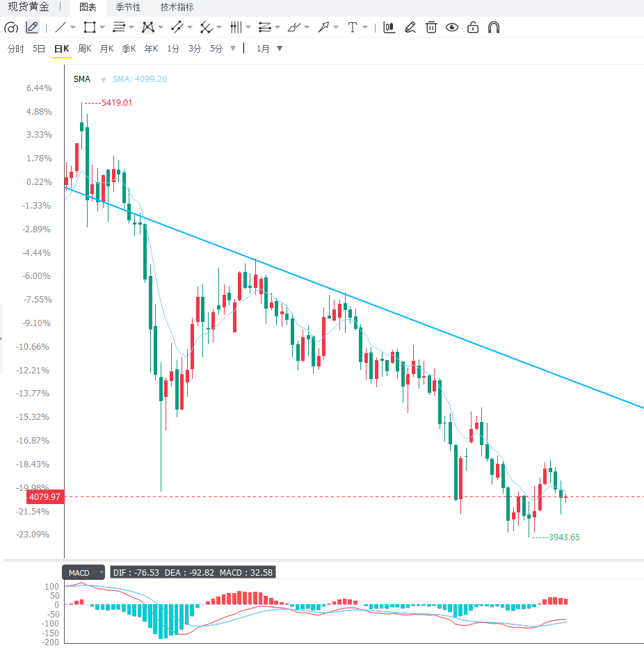Image resolution: width=644 pixels, height=648 pixels.
Task: Select the trend line drawing tool
Action: point(61,28)
